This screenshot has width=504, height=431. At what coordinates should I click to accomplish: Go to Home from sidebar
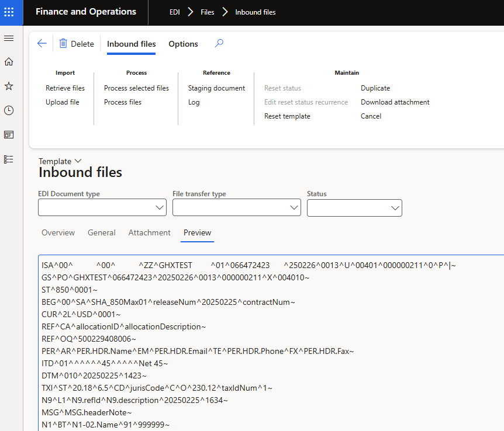9,62
